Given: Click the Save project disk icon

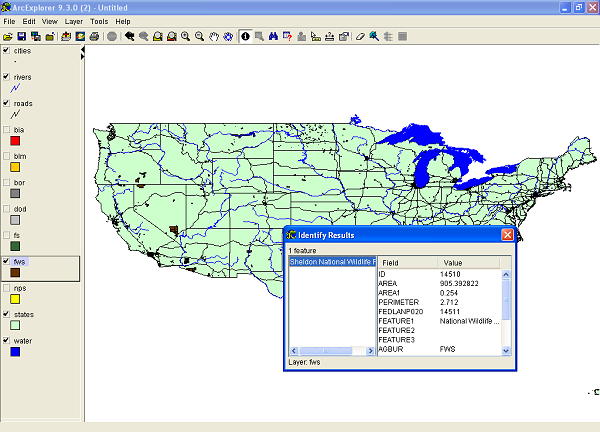Looking at the screenshot, I should click(22, 36).
